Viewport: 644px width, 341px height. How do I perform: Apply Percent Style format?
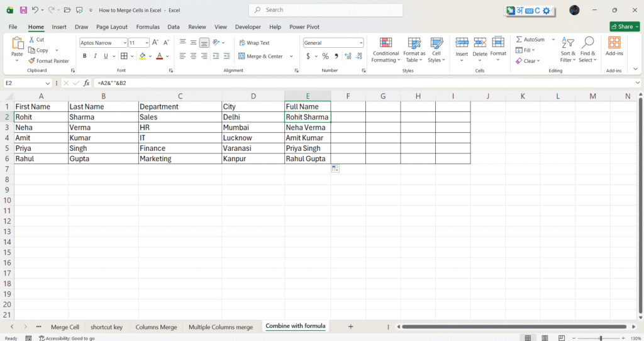325,56
